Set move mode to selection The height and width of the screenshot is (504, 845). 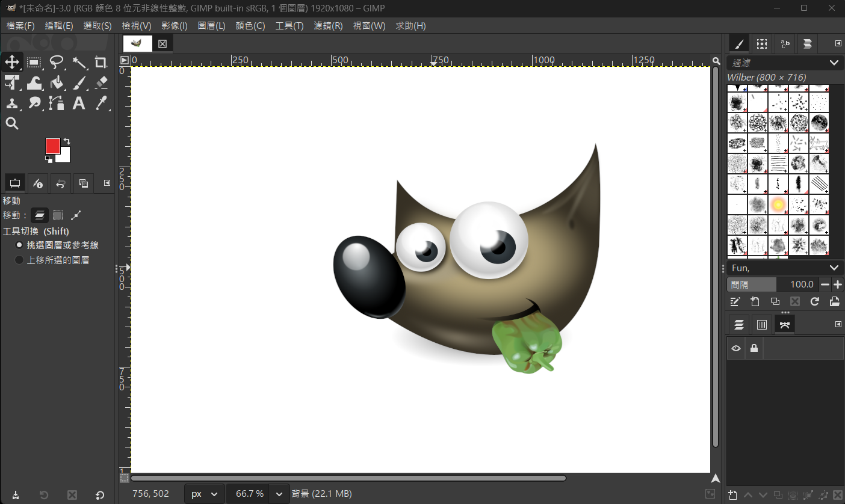coord(58,215)
